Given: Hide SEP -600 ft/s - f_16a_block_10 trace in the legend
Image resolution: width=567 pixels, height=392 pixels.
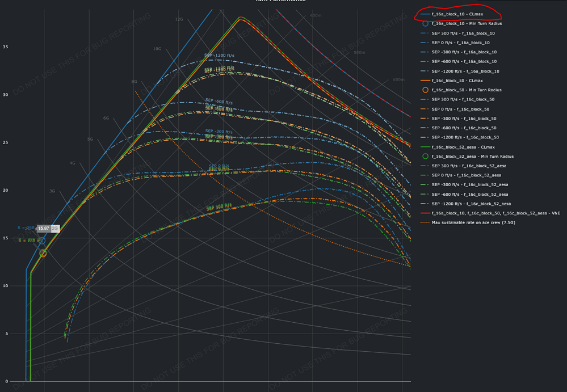Looking at the screenshot, I should point(459,61).
